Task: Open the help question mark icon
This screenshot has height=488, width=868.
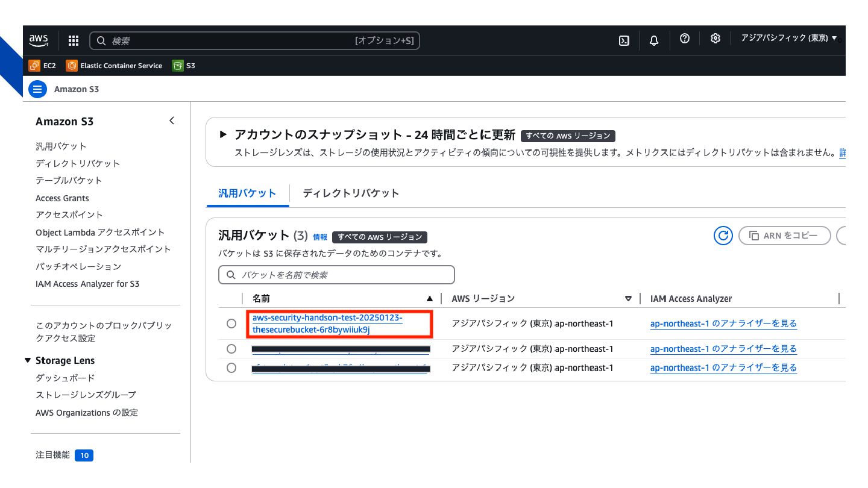Action: tap(684, 39)
